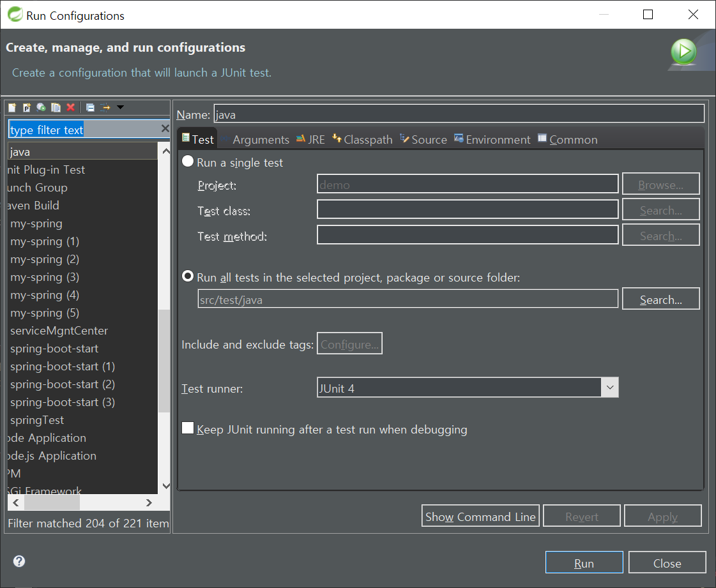Click the horizontal scrollbar left arrow
716x588 pixels.
click(16, 502)
